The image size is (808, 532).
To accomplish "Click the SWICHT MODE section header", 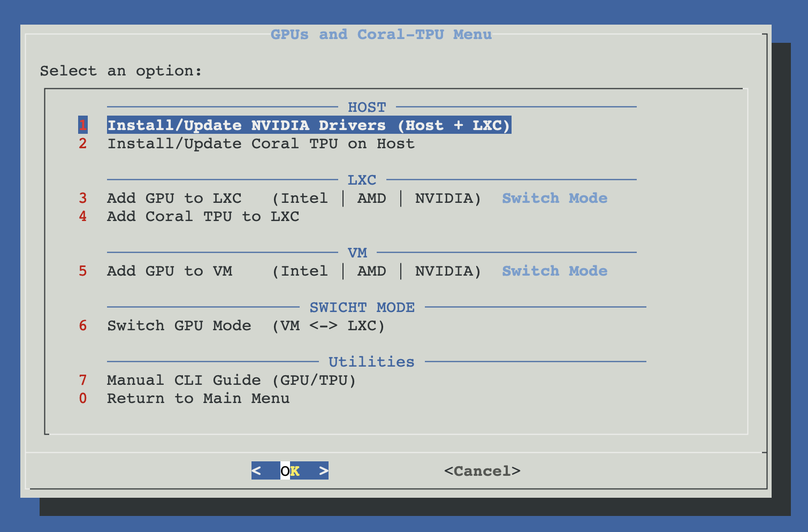I will (362, 307).
